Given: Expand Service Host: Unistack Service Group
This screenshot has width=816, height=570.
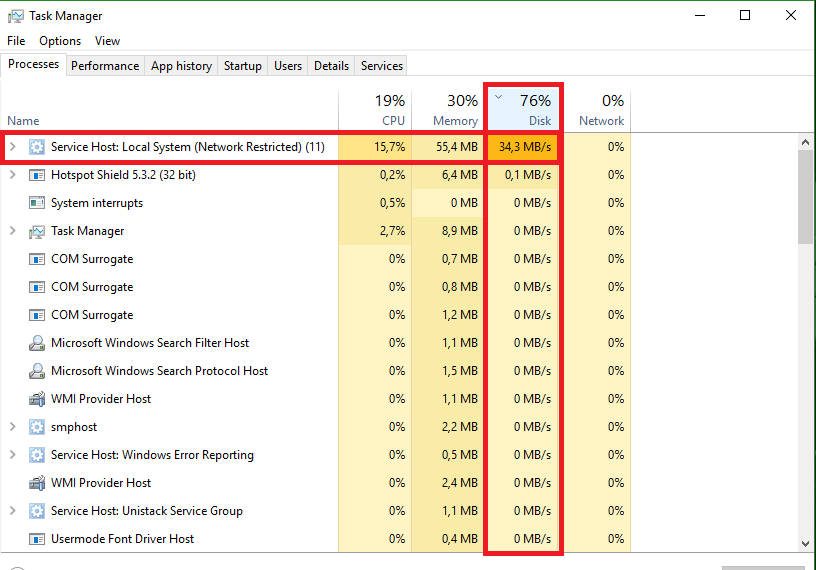Looking at the screenshot, I should [x=13, y=511].
